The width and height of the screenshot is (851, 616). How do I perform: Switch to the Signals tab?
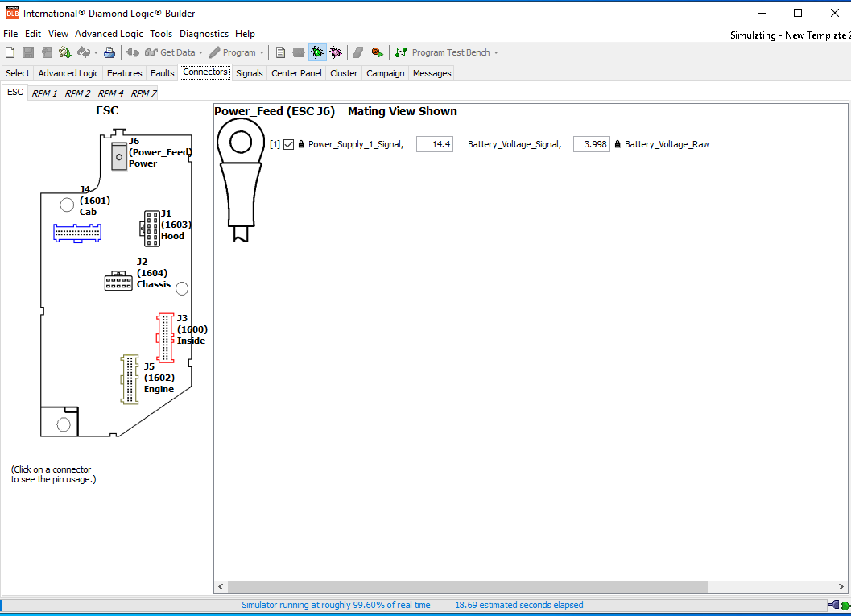[250, 72]
